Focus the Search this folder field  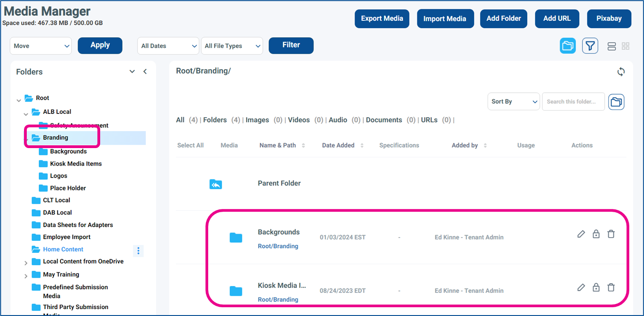click(x=573, y=101)
